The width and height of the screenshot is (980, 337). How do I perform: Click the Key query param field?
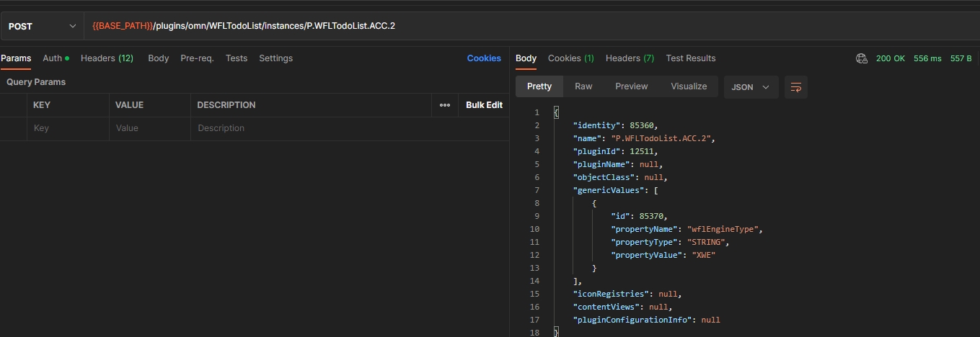pyautogui.click(x=69, y=128)
